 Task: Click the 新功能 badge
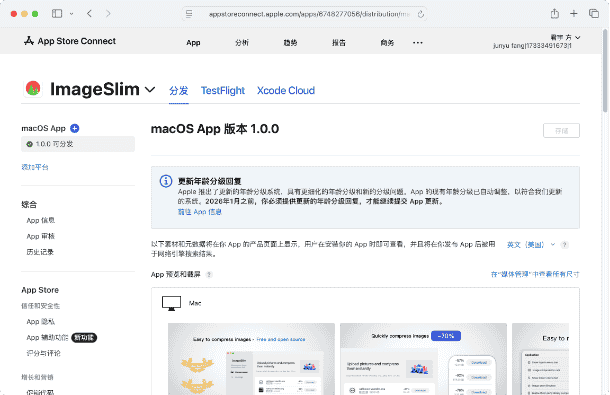pos(84,337)
